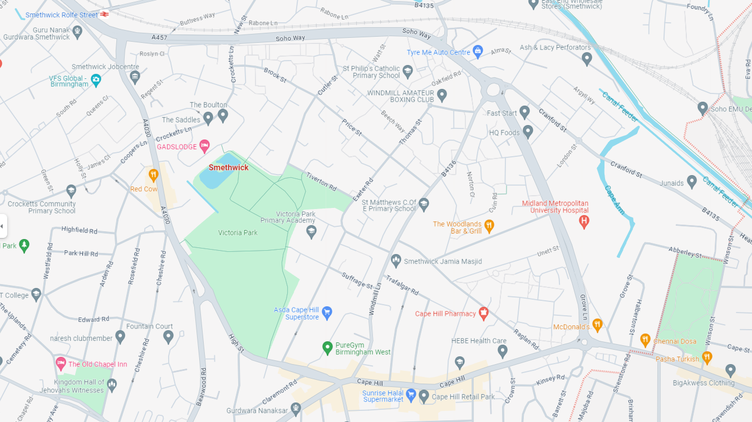Image resolution: width=752 pixels, height=422 pixels.
Task: Open the Chennai Dosa restaurant pin
Action: 646,340
